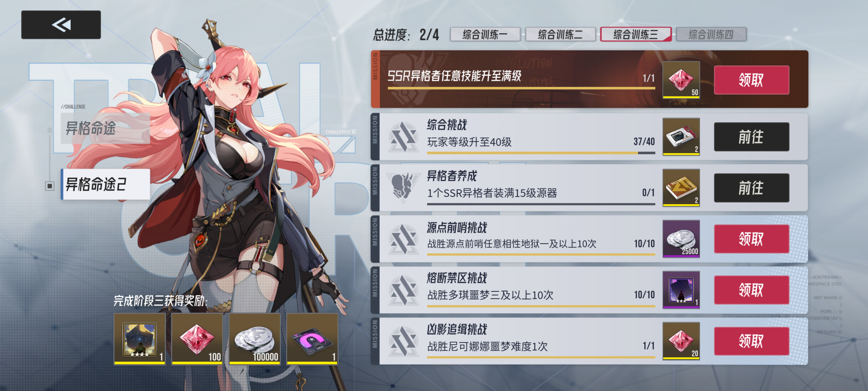Tap the 50 red gem reward icon
This screenshot has height=391, width=868.
[681, 80]
